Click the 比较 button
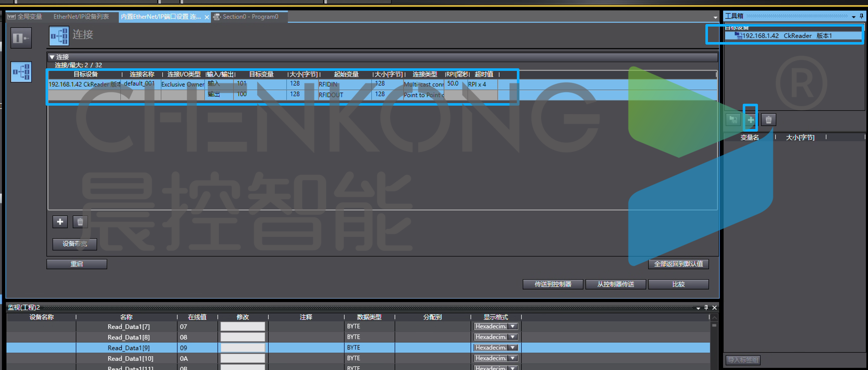This screenshot has height=370, width=868. coord(678,284)
